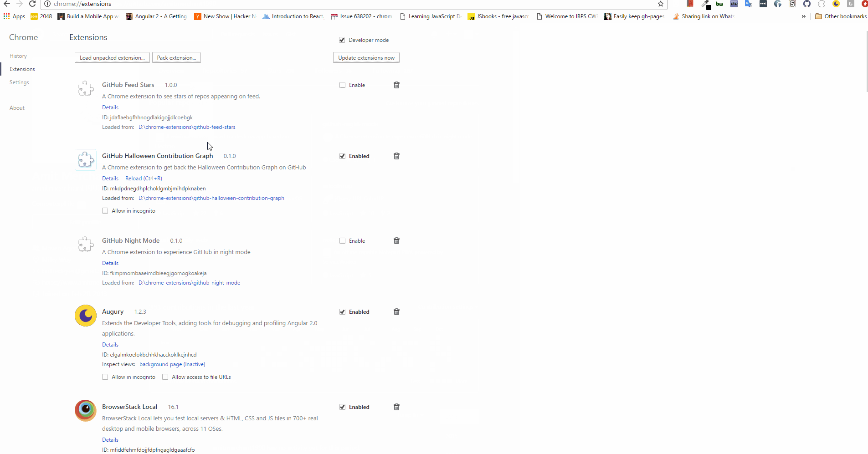Allow Augury in incognito
This screenshot has height=454, width=868.
click(105, 377)
